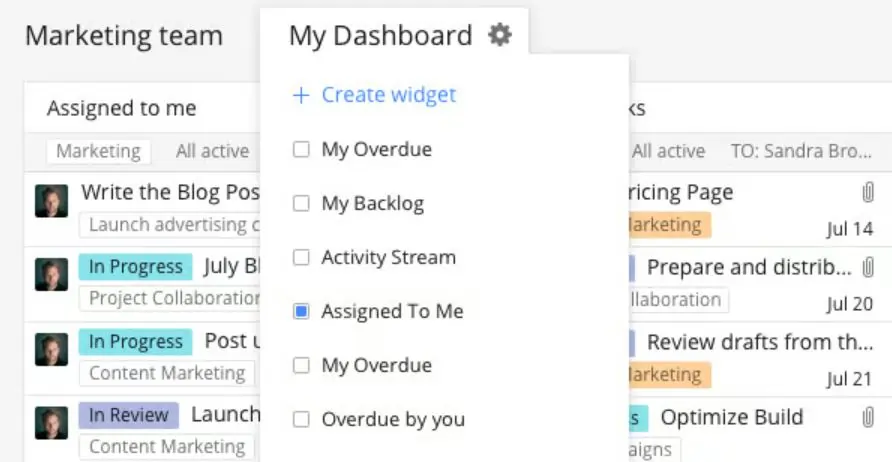Click the avatar beside Write the Blog Post
This screenshot has height=462, width=892.
(51, 200)
